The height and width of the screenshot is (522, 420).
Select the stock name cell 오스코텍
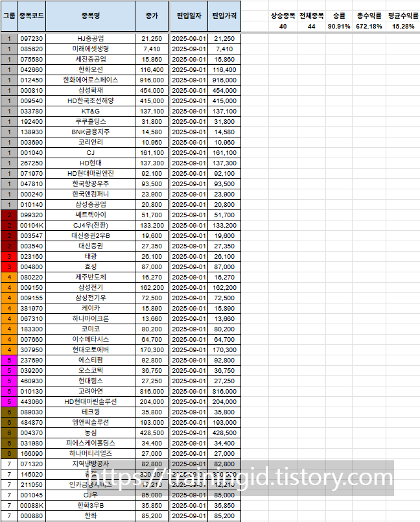(91, 370)
